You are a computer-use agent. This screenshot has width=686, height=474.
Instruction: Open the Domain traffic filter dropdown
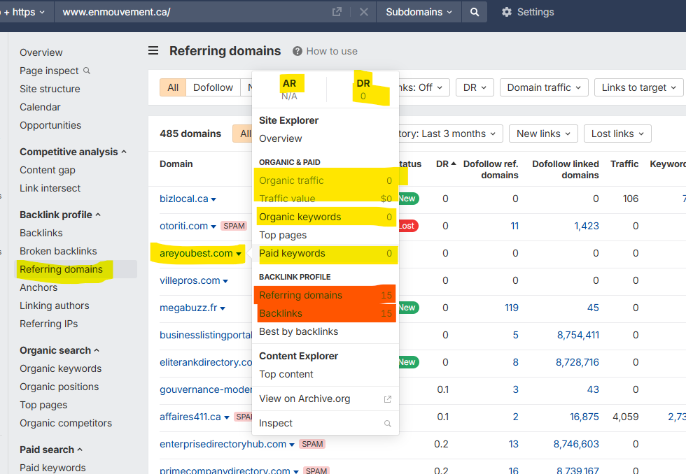(x=544, y=88)
